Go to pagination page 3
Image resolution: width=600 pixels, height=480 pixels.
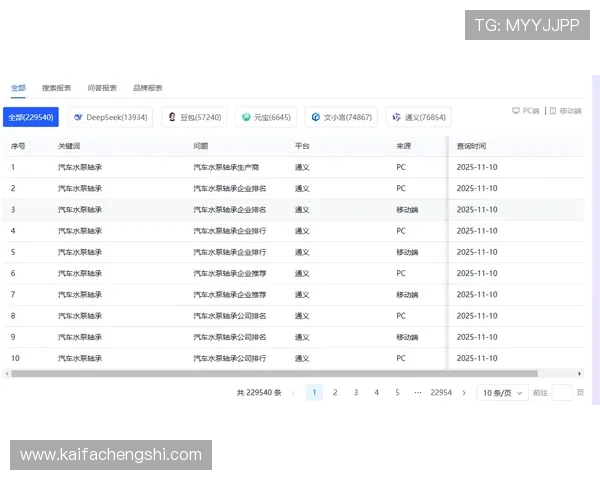[x=356, y=393]
